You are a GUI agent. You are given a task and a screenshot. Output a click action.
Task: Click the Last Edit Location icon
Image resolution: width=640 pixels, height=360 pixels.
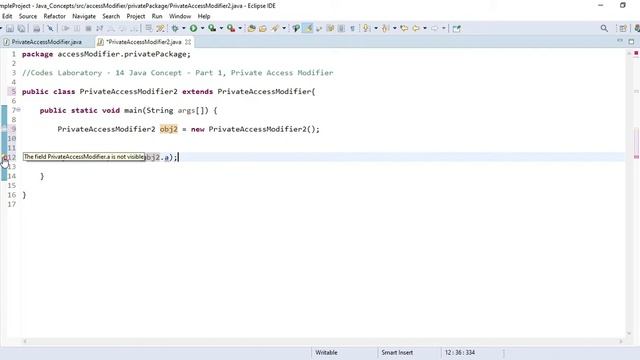point(404,29)
